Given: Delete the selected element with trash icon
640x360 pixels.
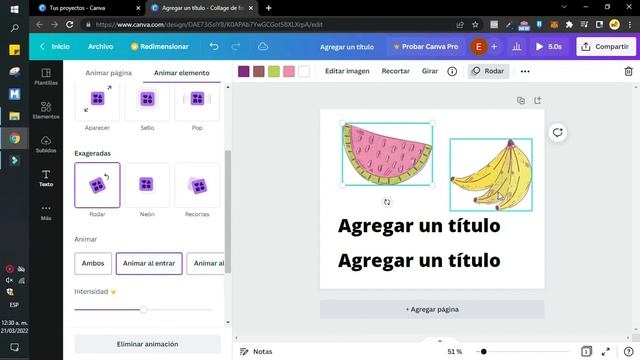Looking at the screenshot, I should click(628, 71).
